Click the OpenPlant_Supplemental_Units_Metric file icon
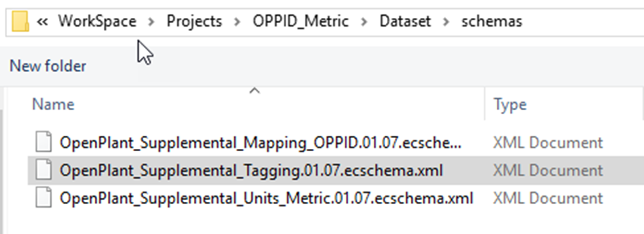This screenshot has height=234, width=644. point(44,198)
